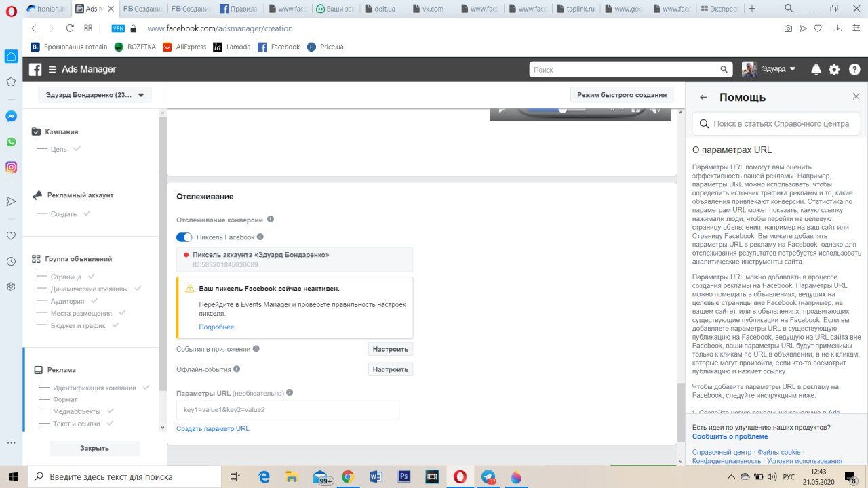Click info icon beside Отслеживание конверсий
The image size is (868, 488).
271,220
